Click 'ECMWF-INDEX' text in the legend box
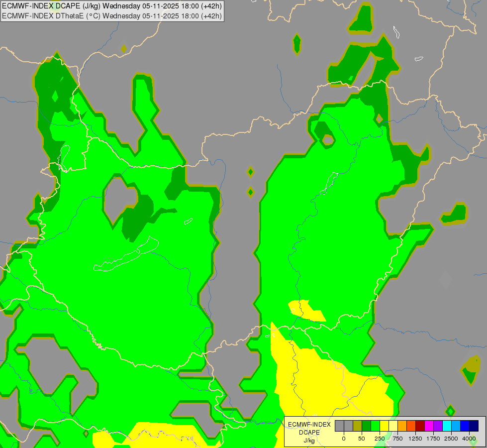The width and height of the screenshot is (487, 448). click(x=309, y=425)
